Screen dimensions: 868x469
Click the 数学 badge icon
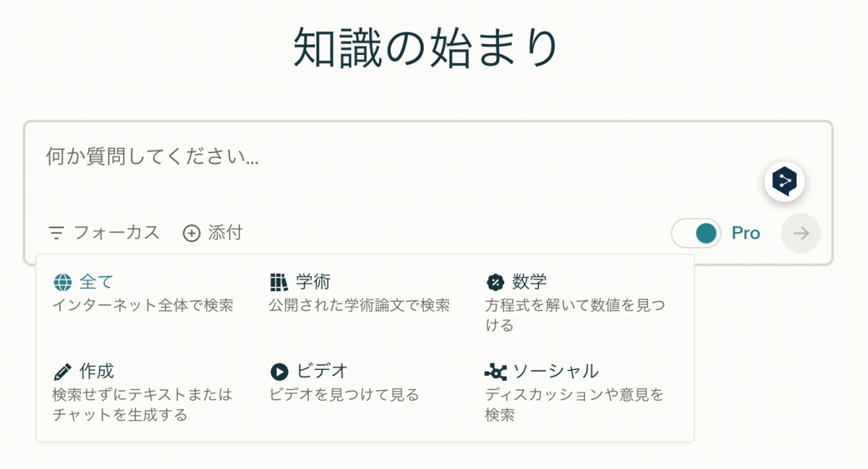click(x=495, y=282)
